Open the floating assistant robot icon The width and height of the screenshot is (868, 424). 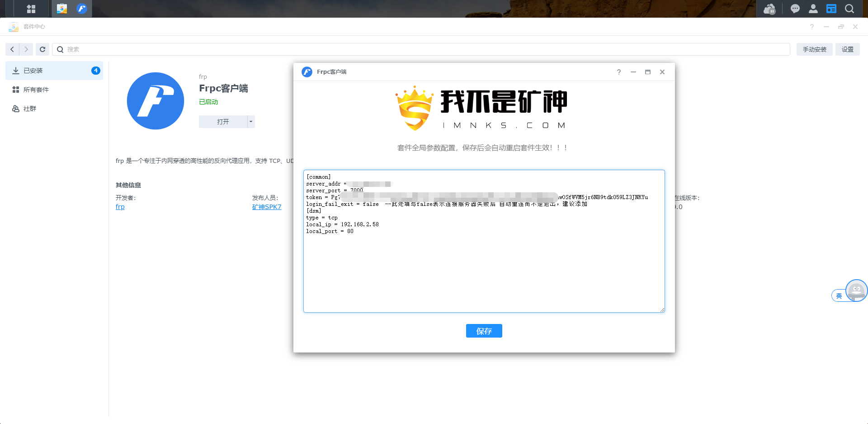pos(856,290)
